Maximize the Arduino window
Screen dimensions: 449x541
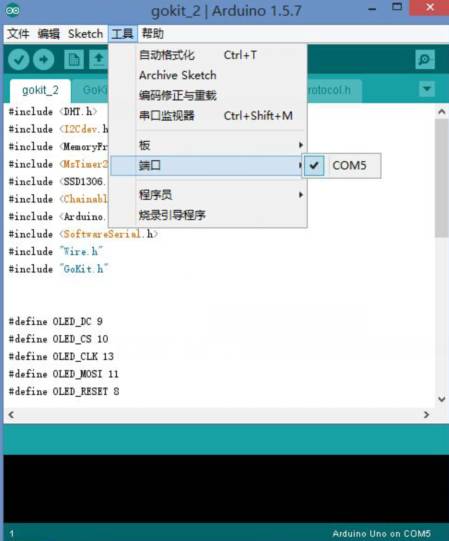click(397, 8)
